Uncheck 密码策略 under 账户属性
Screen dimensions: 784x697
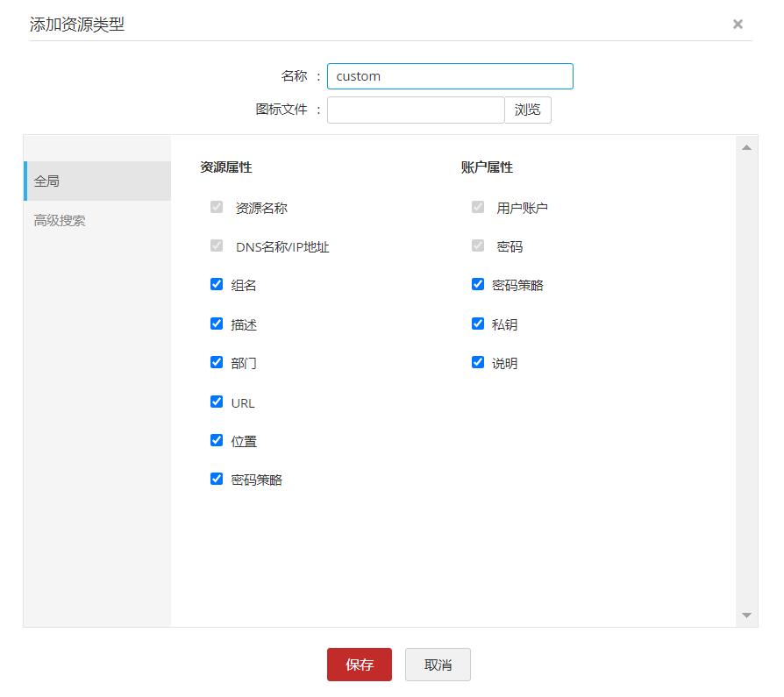pos(478,285)
